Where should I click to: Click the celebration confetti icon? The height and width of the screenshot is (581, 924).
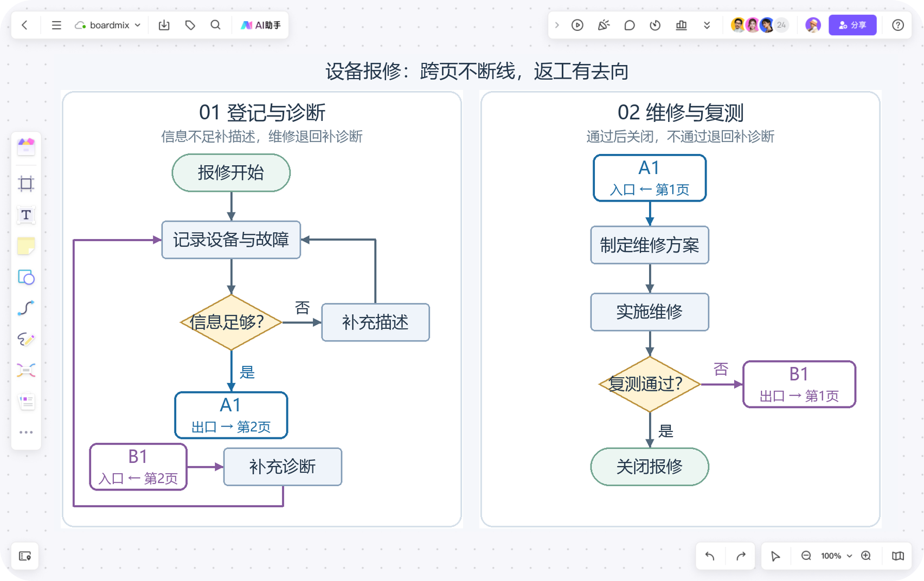tap(603, 25)
